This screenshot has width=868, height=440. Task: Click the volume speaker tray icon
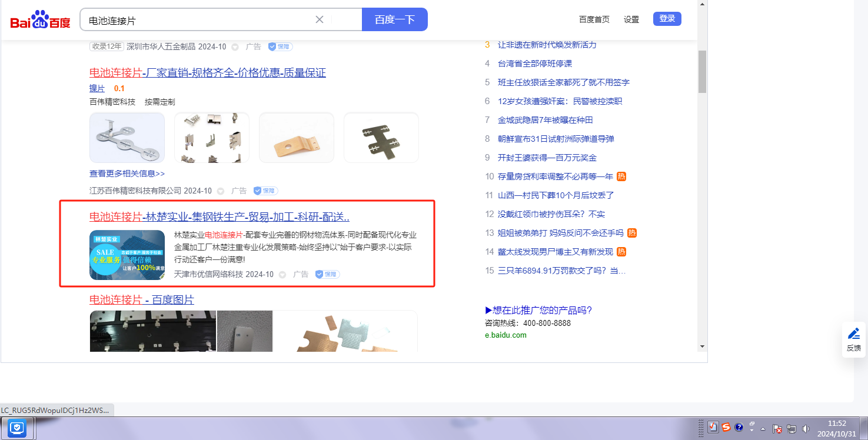coord(806,428)
